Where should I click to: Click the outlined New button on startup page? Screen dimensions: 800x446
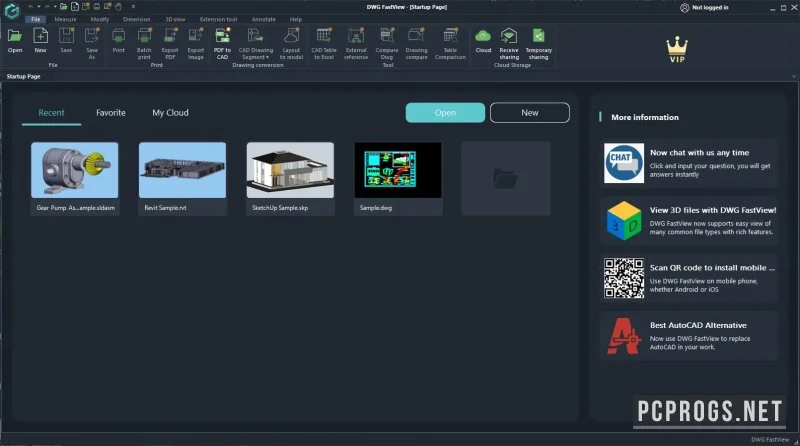coord(530,113)
